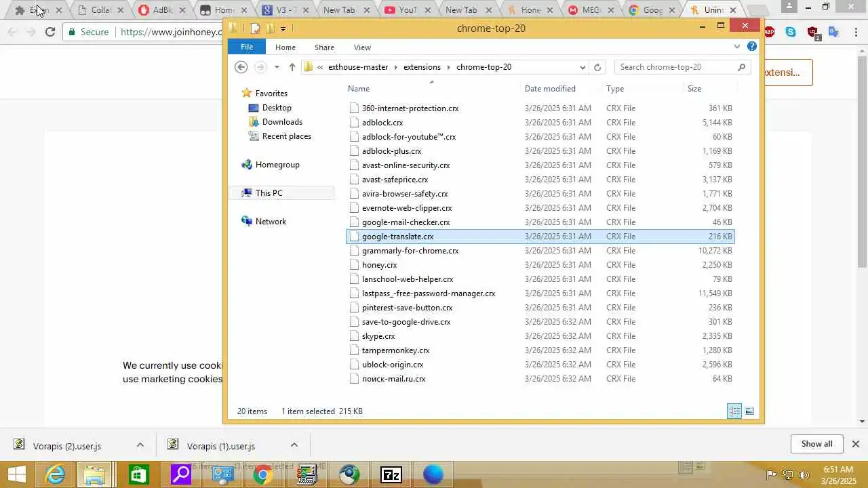868x488 pixels.
Task: Switch to details view layout icon
Action: pos(734,411)
